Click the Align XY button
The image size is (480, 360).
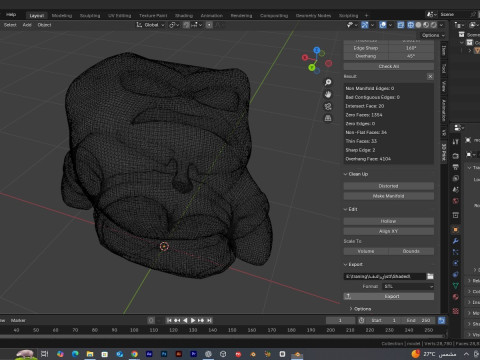pos(389,231)
